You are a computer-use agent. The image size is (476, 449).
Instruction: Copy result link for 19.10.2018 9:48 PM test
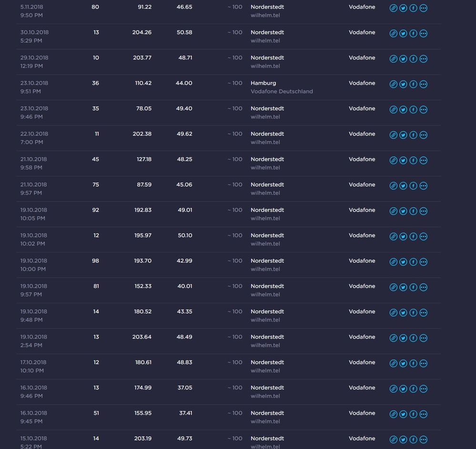tap(394, 313)
